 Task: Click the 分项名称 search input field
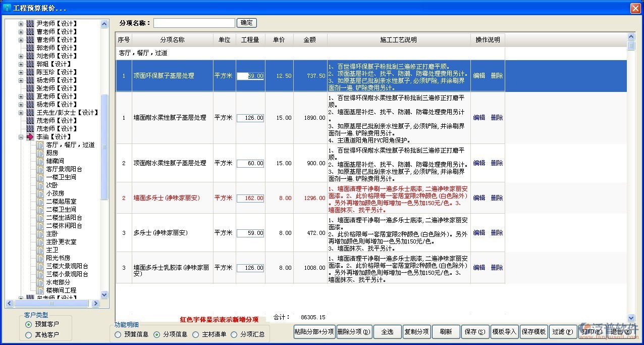pyautogui.click(x=194, y=23)
